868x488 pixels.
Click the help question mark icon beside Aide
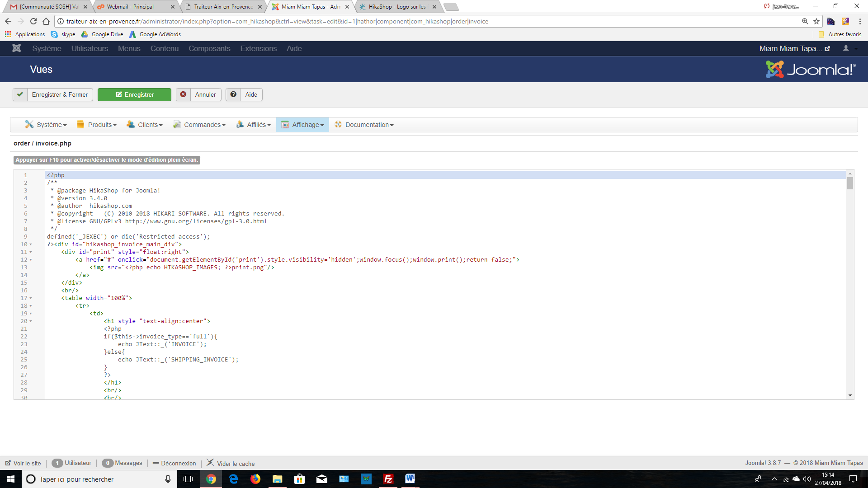(233, 94)
